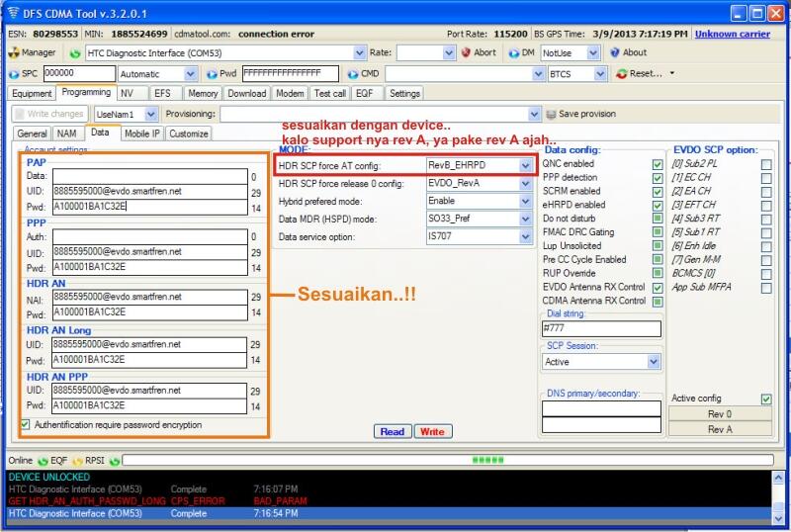Open the Settings tab
Image resolution: width=791 pixels, height=532 pixels.
pyautogui.click(x=404, y=94)
